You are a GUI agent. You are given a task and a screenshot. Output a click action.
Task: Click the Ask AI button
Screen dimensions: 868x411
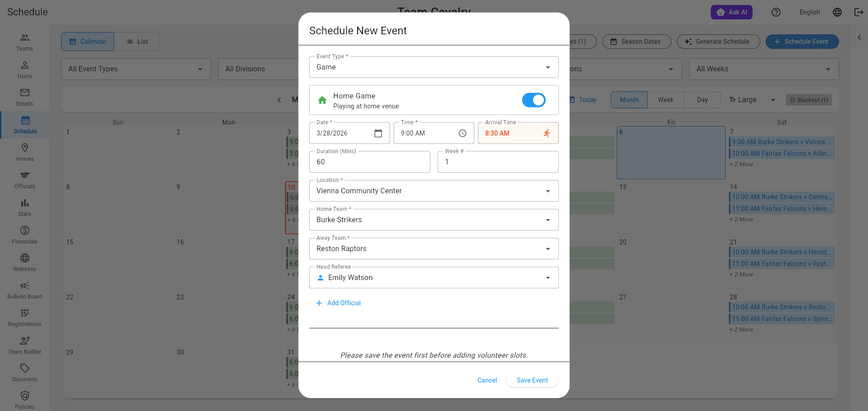pos(731,12)
